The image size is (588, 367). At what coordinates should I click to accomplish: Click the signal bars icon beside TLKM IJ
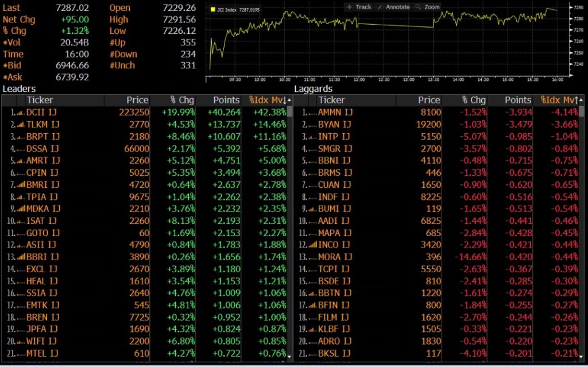21,125
